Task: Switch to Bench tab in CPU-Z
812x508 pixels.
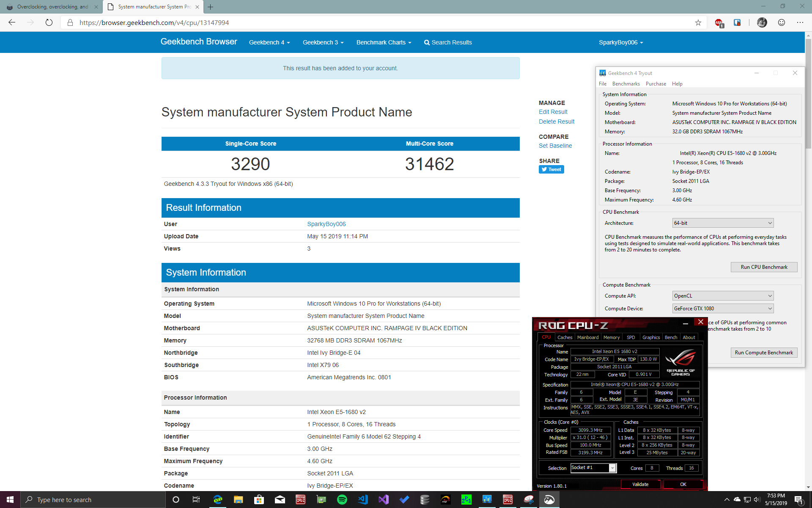Action: point(671,337)
